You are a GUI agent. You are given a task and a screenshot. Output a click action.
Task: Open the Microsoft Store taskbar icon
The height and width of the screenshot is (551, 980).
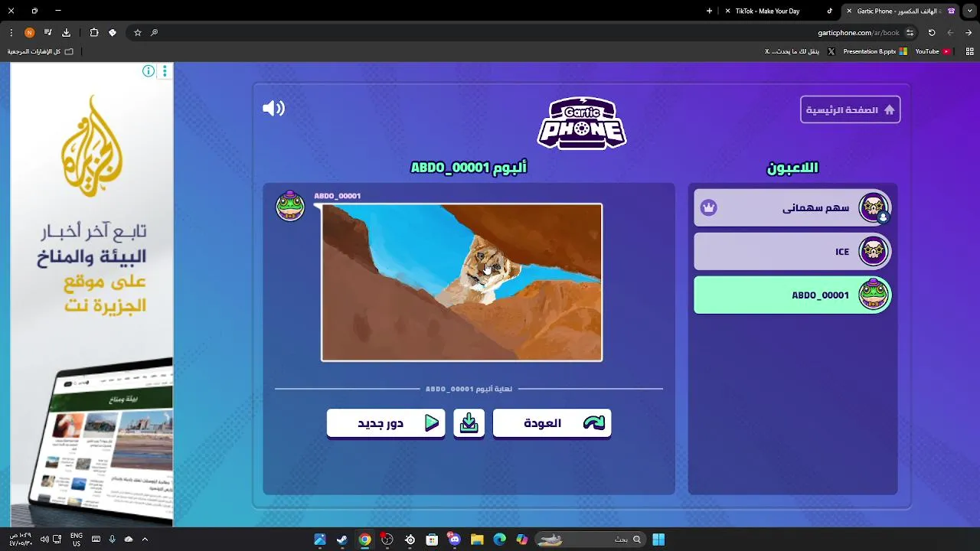[x=432, y=540]
